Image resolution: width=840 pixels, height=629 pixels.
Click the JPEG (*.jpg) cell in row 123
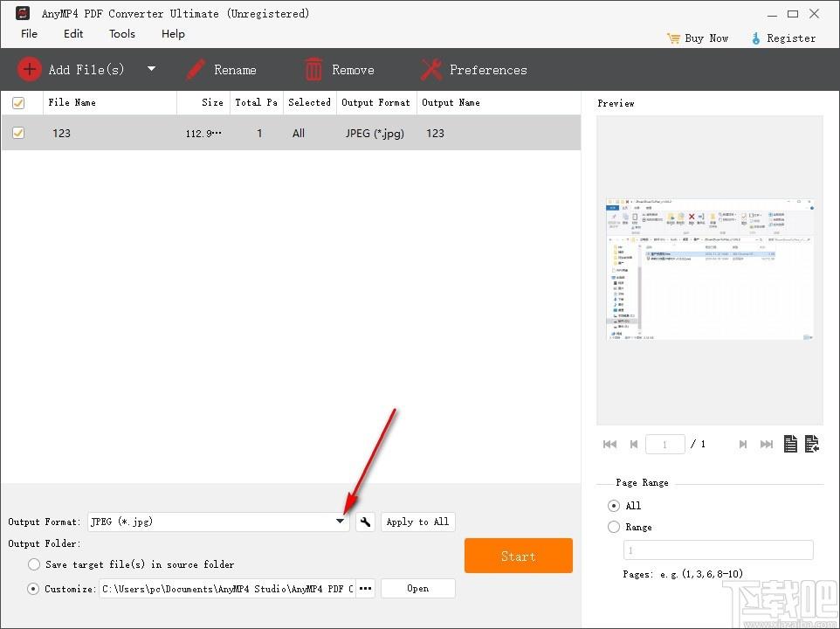pos(375,133)
